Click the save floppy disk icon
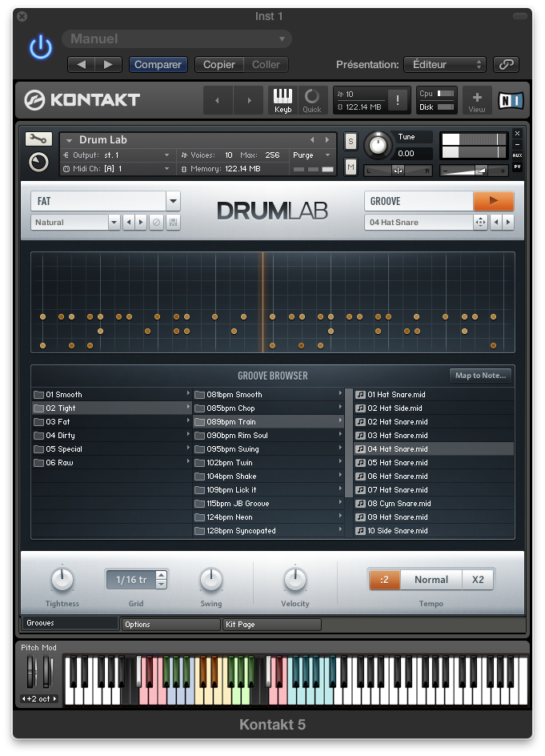 [173, 223]
